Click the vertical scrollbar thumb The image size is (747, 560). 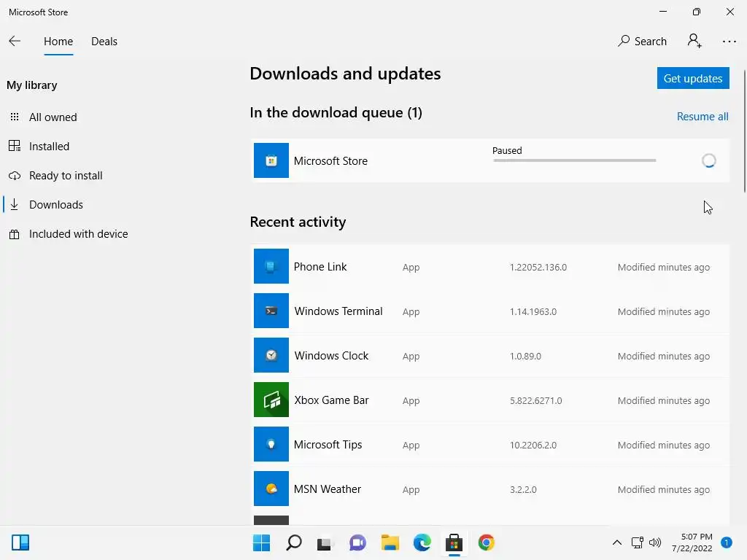[x=745, y=131]
